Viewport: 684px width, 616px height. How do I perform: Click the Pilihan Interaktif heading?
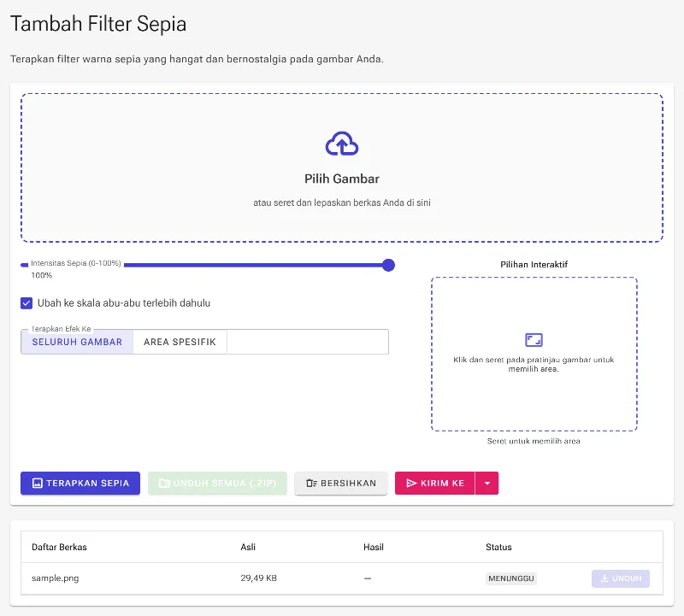point(534,265)
